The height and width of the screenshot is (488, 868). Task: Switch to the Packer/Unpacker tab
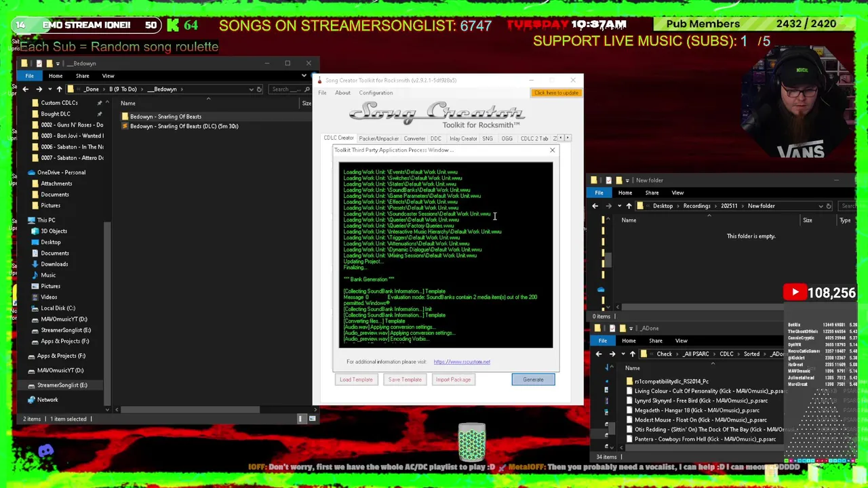[x=378, y=138]
